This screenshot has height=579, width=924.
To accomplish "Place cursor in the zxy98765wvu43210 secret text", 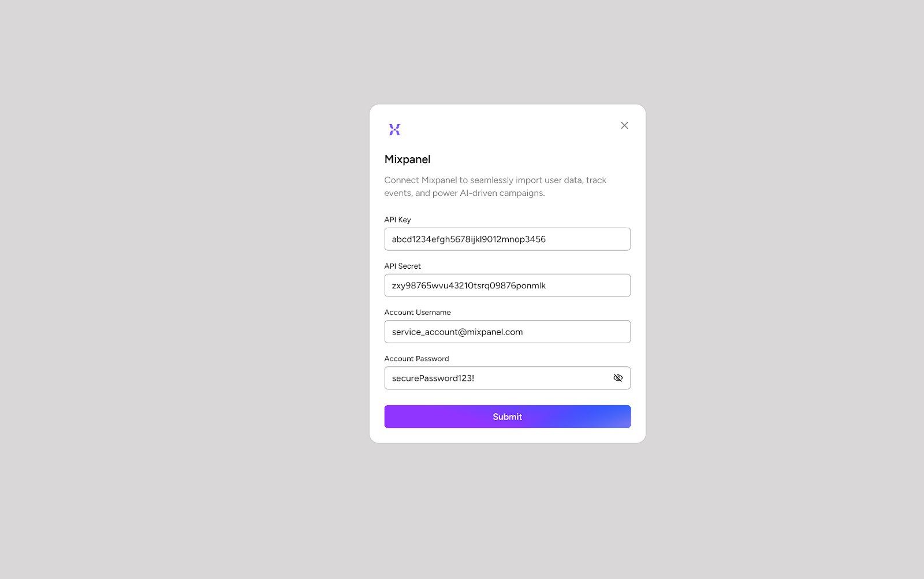I will pyautogui.click(x=469, y=285).
